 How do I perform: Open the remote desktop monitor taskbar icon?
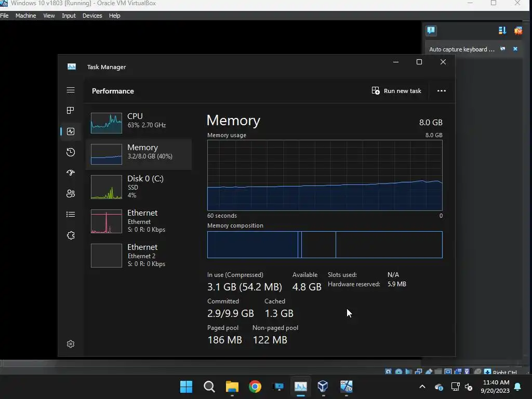click(x=278, y=387)
